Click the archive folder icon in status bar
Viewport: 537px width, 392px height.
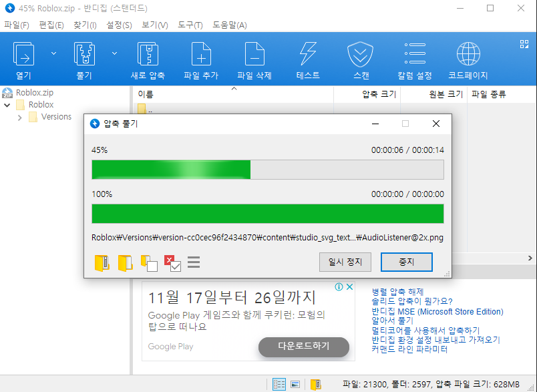[x=315, y=385]
